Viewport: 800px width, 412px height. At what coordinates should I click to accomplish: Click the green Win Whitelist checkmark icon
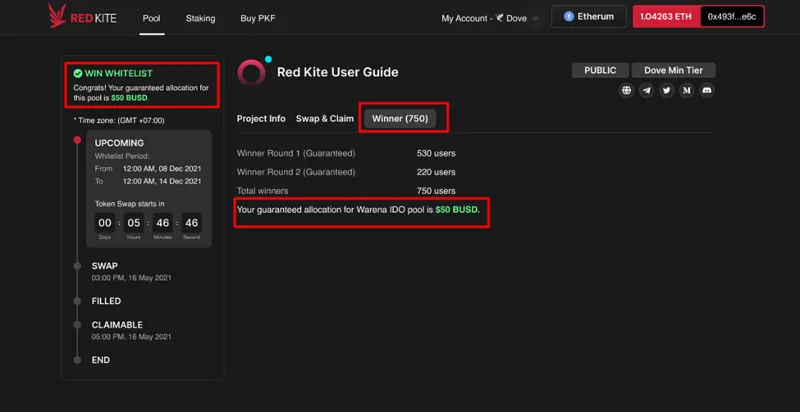click(x=78, y=73)
